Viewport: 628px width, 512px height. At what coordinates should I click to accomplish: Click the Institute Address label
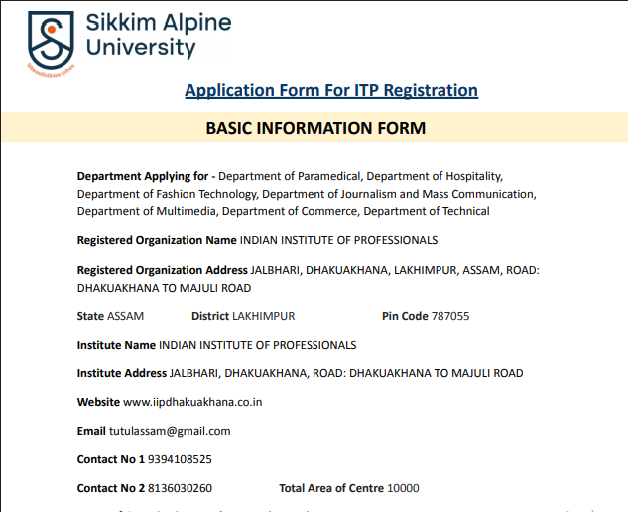(122, 373)
